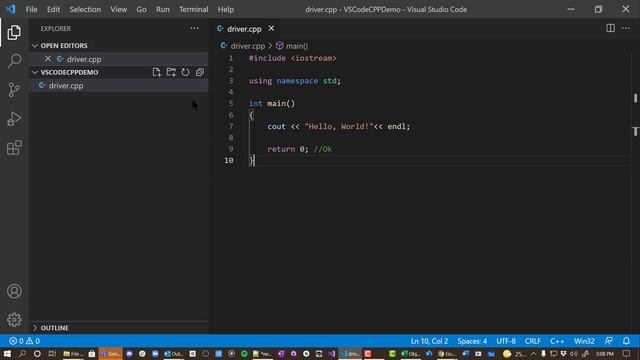640x360 pixels.
Task: Open the Run menu
Action: point(162,9)
